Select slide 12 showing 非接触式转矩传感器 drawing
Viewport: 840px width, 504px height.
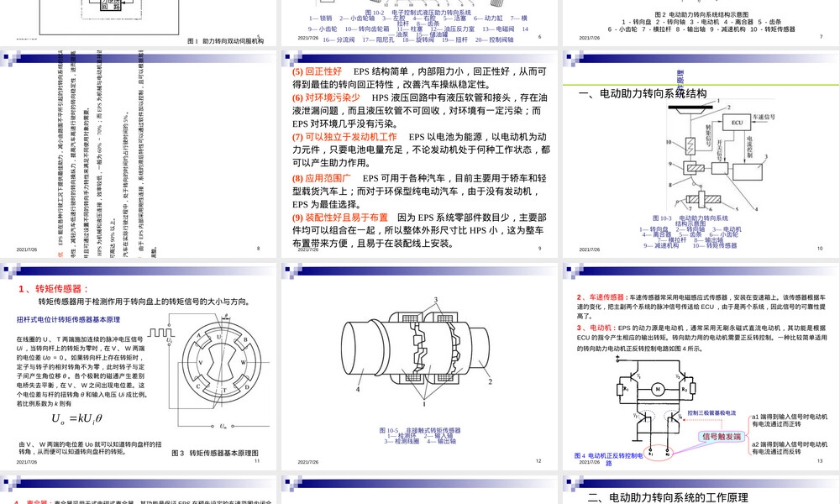[x=419, y=366]
